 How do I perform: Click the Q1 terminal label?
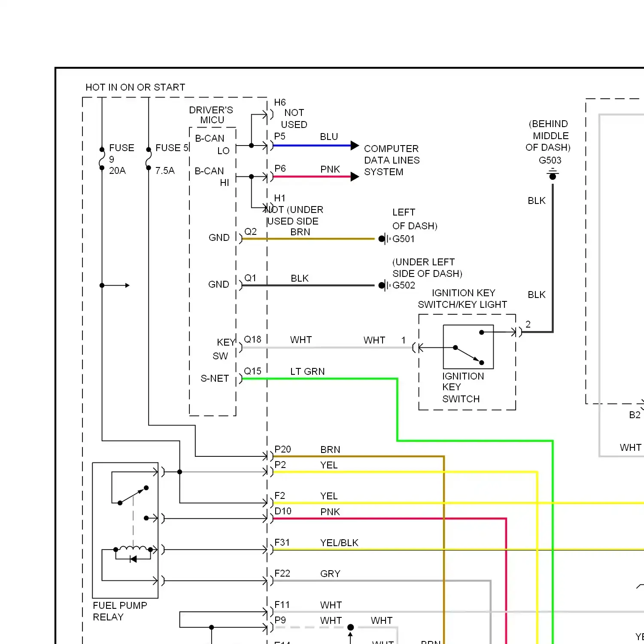click(250, 278)
